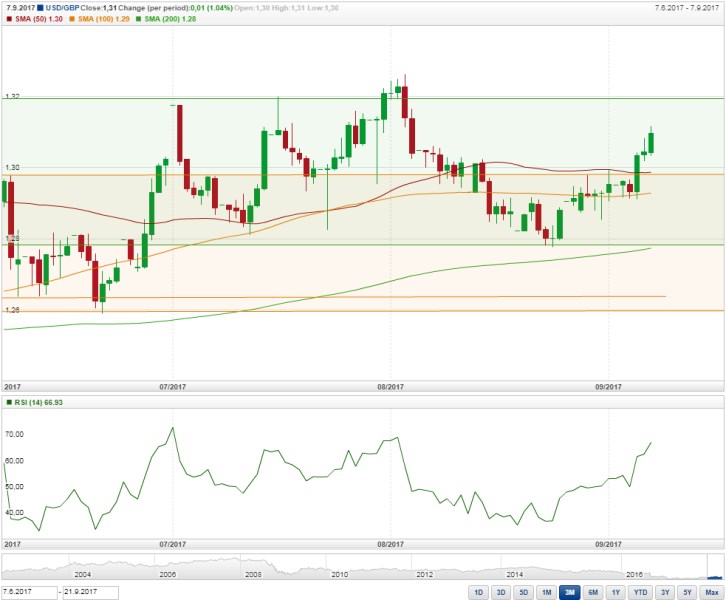Viewport: 726px width, 600px height.
Task: Choose the 1M period button
Action: tap(547, 592)
